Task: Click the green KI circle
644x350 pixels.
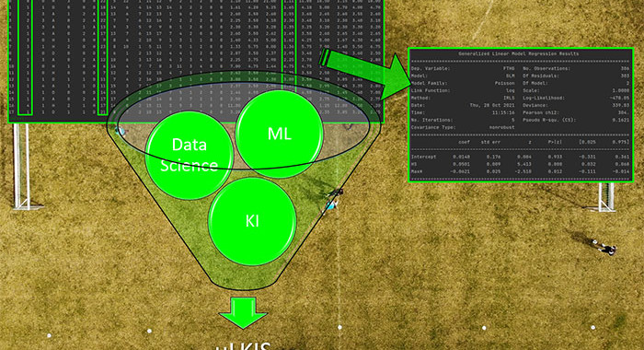Action: (252, 221)
